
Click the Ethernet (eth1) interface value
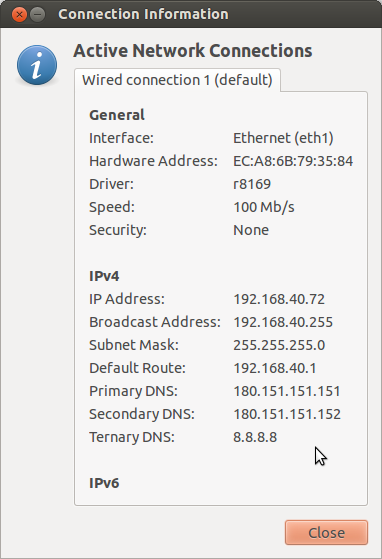[283, 138]
